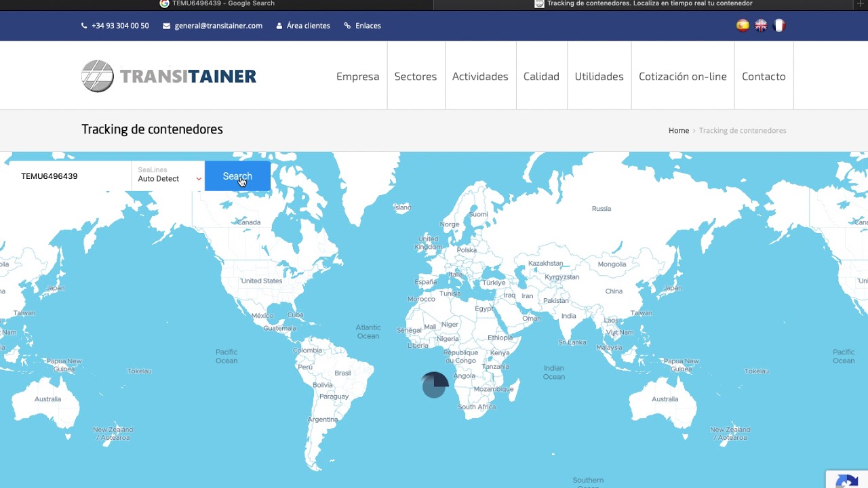
Task: Click the Morocco label on the map
Action: click(421, 300)
